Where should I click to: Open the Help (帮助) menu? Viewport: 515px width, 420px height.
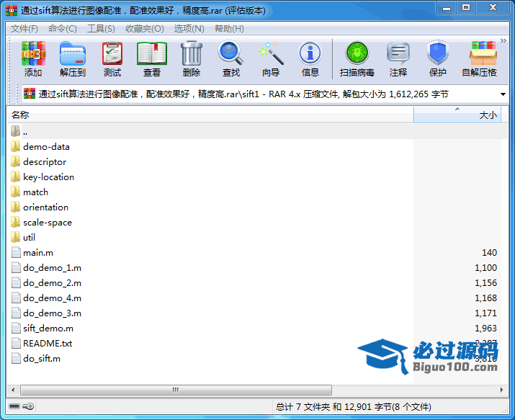pos(229,29)
